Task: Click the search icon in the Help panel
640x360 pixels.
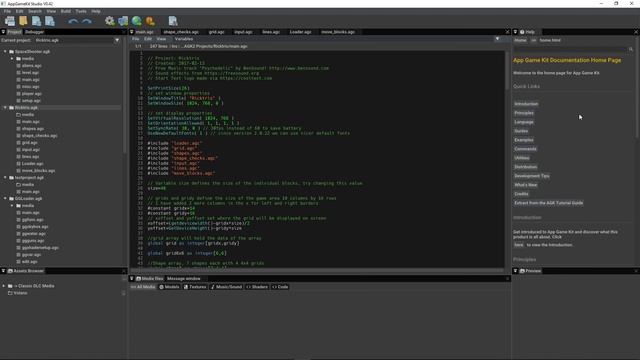Action: pos(631,49)
